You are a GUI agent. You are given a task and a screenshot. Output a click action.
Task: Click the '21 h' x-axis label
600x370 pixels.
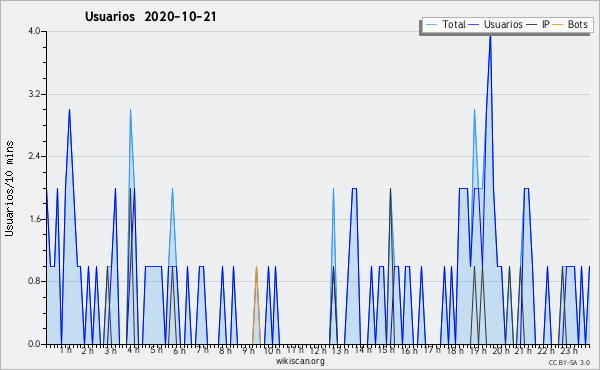[x=523, y=351]
